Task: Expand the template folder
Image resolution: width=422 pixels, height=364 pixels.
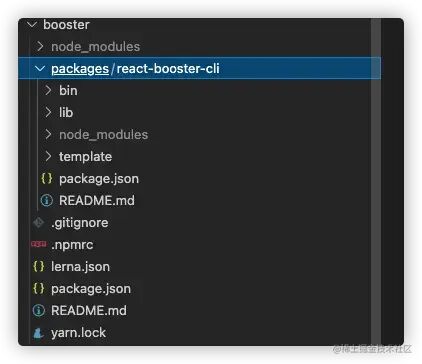Action: [x=48, y=156]
